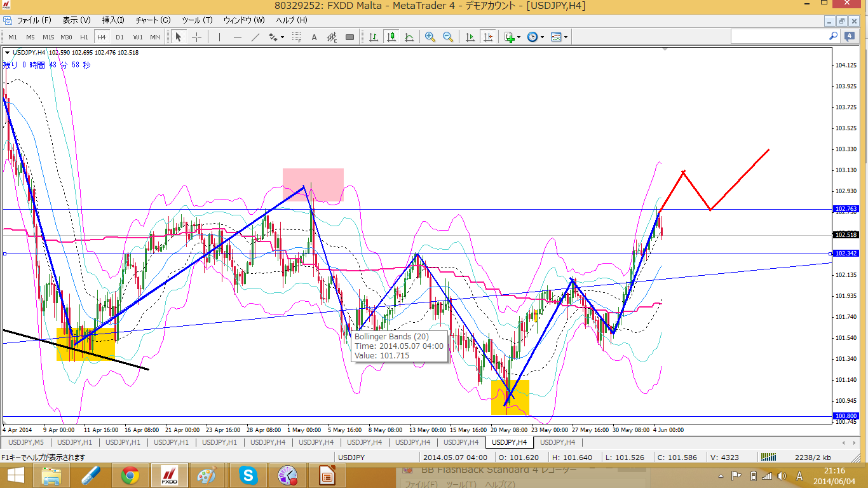Screen dimensions: 868x488
Task: Draw a vertical line tool
Action: click(x=219, y=37)
